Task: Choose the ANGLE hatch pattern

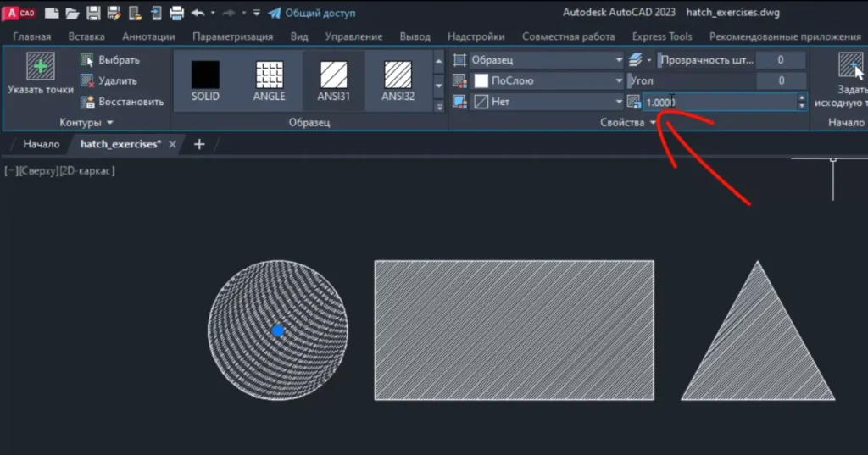Action: (x=270, y=75)
